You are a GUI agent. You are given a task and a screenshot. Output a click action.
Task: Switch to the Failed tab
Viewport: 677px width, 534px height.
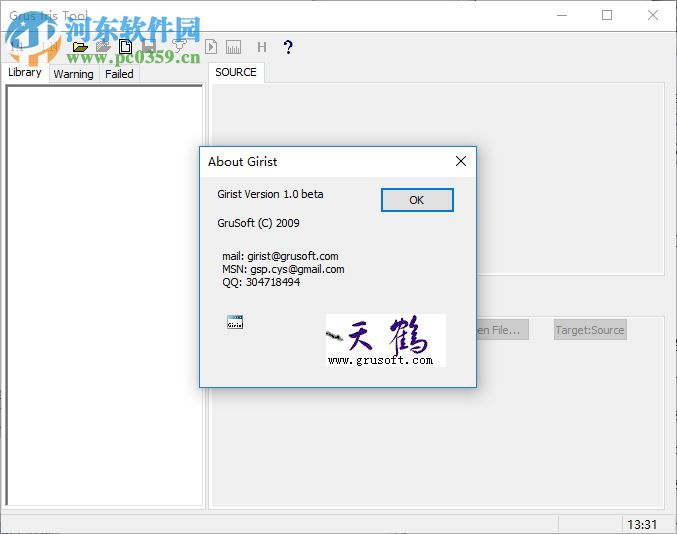119,74
